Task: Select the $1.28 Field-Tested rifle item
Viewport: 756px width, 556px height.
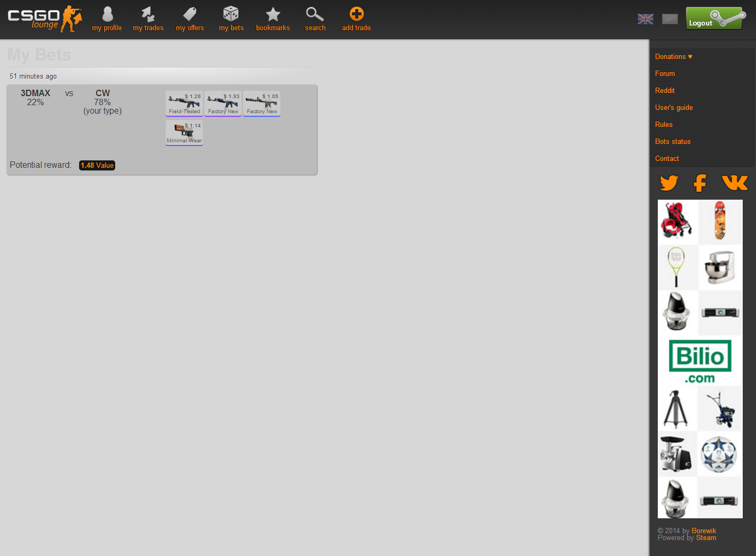Action: tap(184, 104)
